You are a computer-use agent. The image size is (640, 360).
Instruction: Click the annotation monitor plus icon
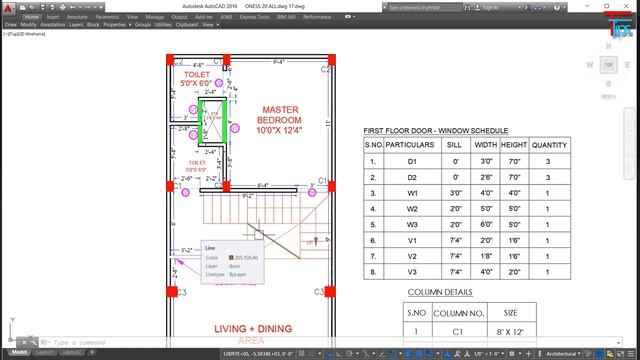click(529, 353)
